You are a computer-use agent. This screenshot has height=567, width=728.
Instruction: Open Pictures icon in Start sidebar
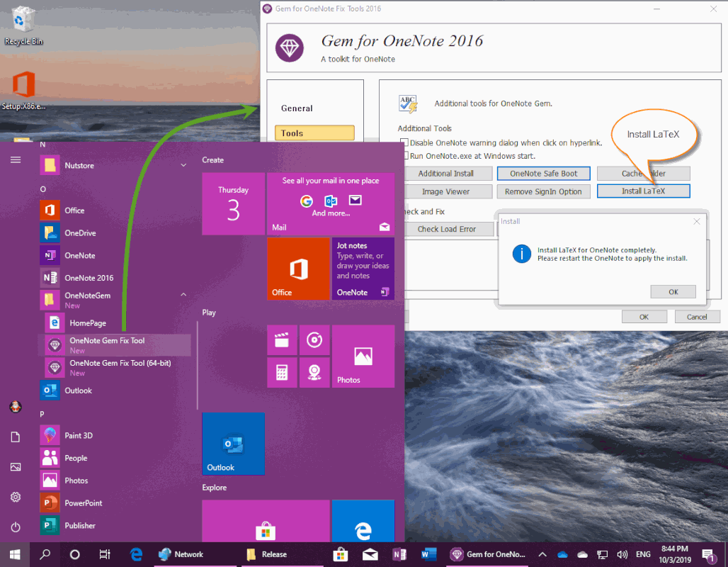coord(16,467)
